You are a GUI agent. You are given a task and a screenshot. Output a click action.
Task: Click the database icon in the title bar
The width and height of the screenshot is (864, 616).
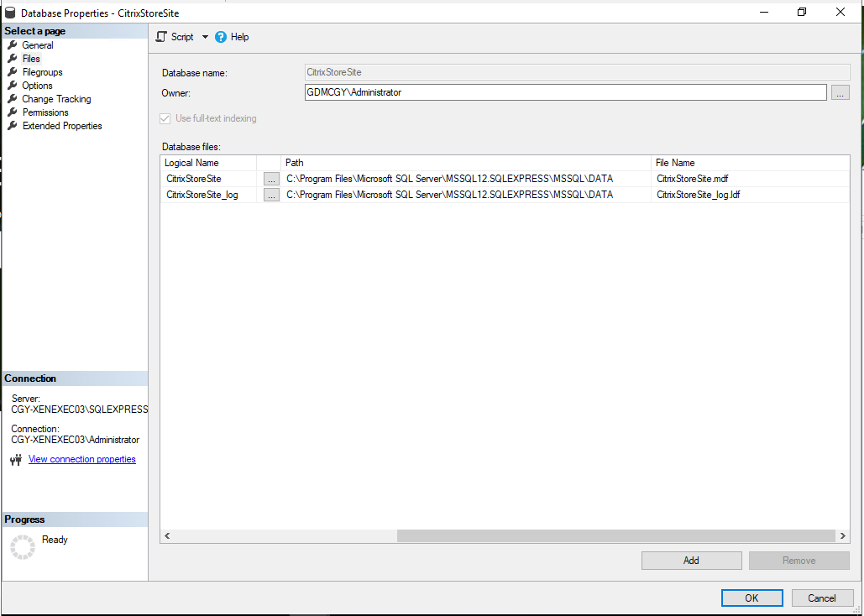pos(10,13)
